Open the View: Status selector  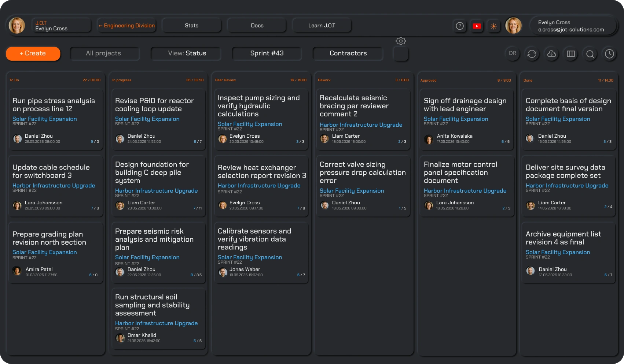tap(186, 53)
